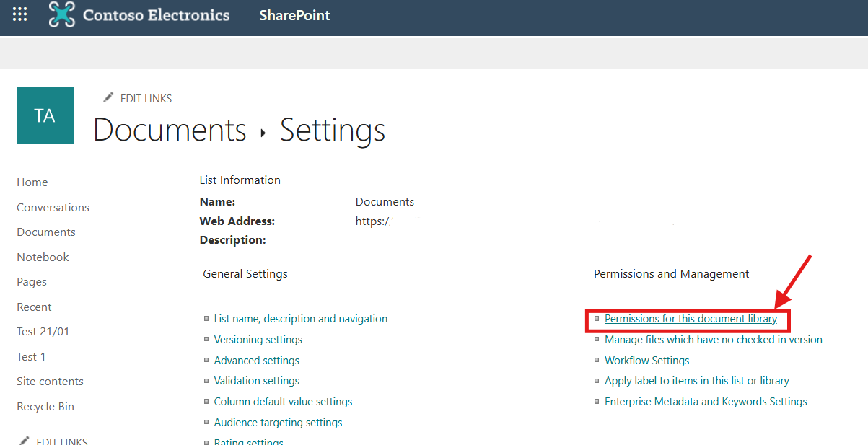This screenshot has height=445, width=868.
Task: Open Documents in left navigation
Action: coord(46,232)
